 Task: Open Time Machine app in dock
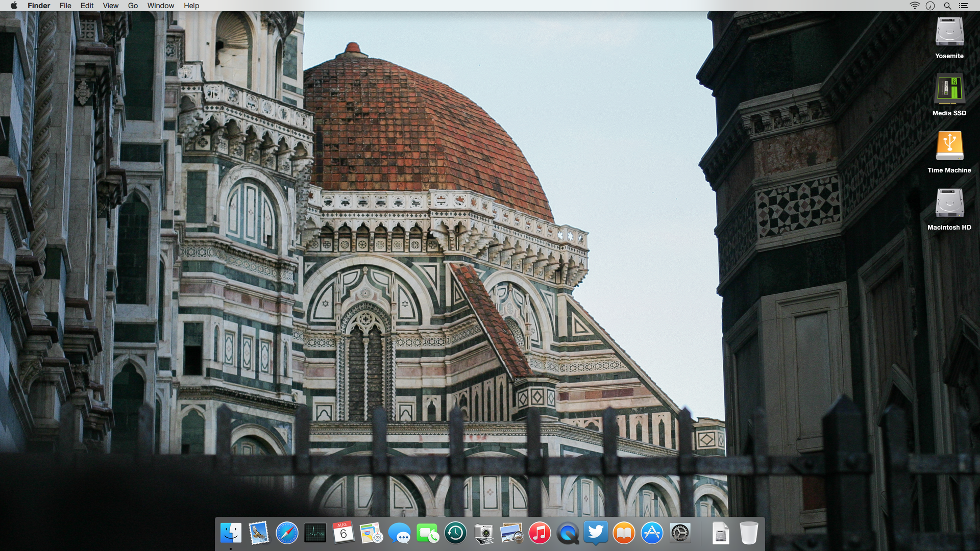[455, 534]
